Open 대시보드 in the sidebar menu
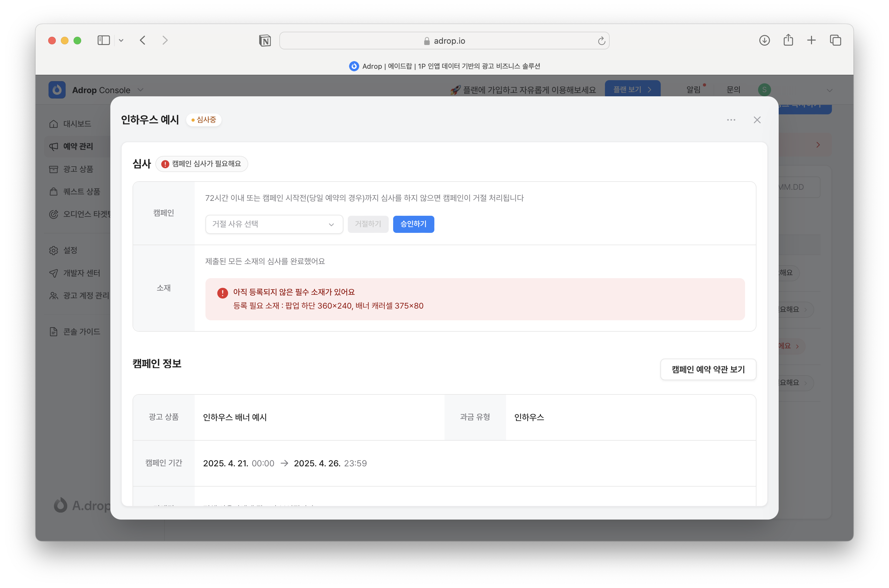889x588 pixels. coord(77,124)
